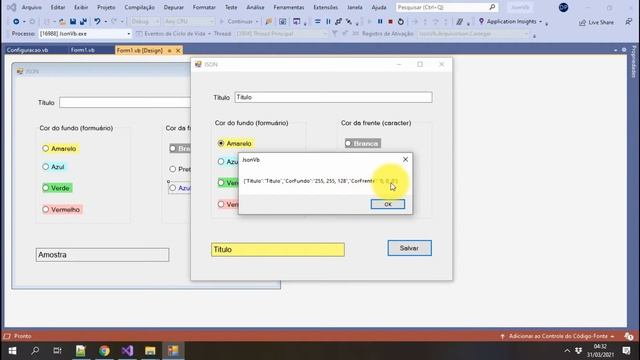This screenshot has width=640, height=360.
Task: Switch to Configuracao.vb tab
Action: (x=27, y=50)
